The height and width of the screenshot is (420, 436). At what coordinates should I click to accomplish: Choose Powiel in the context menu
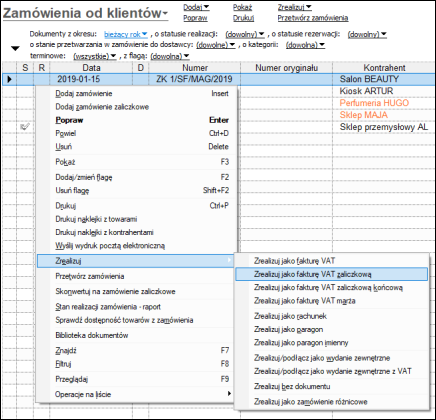tap(137, 133)
